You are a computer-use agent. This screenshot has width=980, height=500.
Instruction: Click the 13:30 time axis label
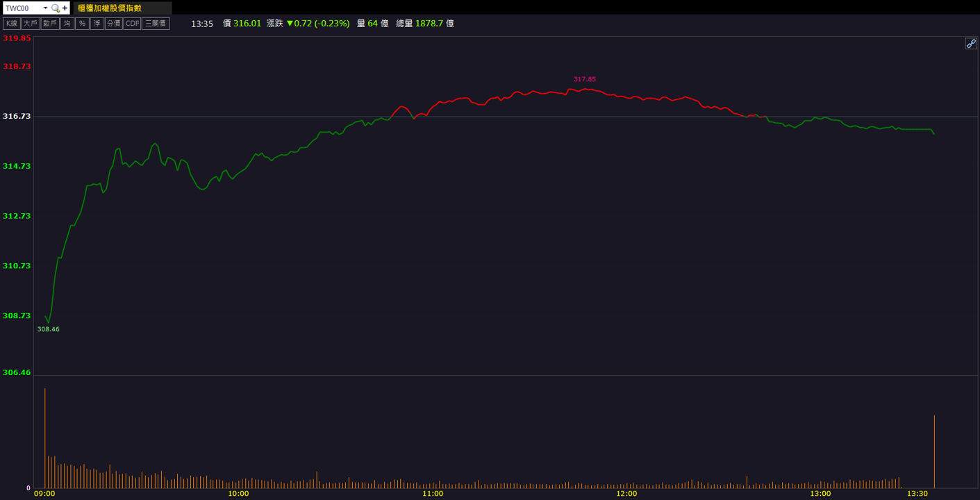tap(917, 494)
